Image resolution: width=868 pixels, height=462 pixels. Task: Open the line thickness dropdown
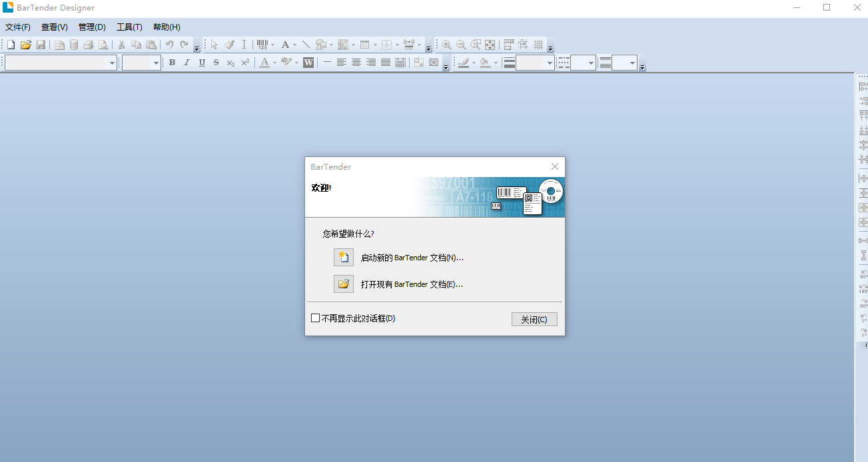[550, 63]
